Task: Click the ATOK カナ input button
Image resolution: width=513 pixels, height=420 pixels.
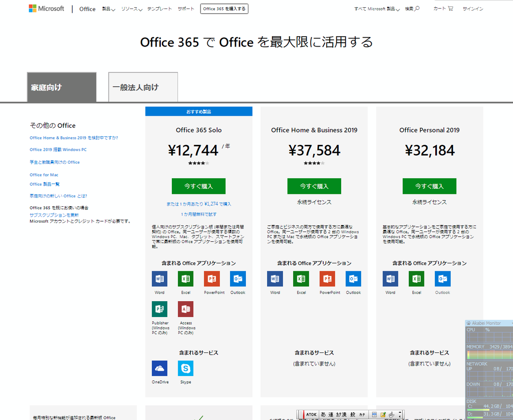Action: click(x=362, y=414)
